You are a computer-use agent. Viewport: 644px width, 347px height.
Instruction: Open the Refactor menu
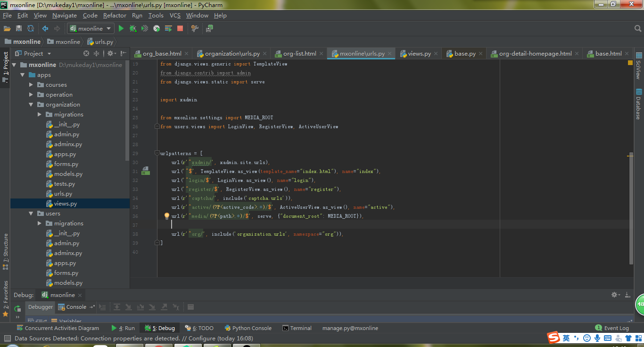(x=115, y=16)
